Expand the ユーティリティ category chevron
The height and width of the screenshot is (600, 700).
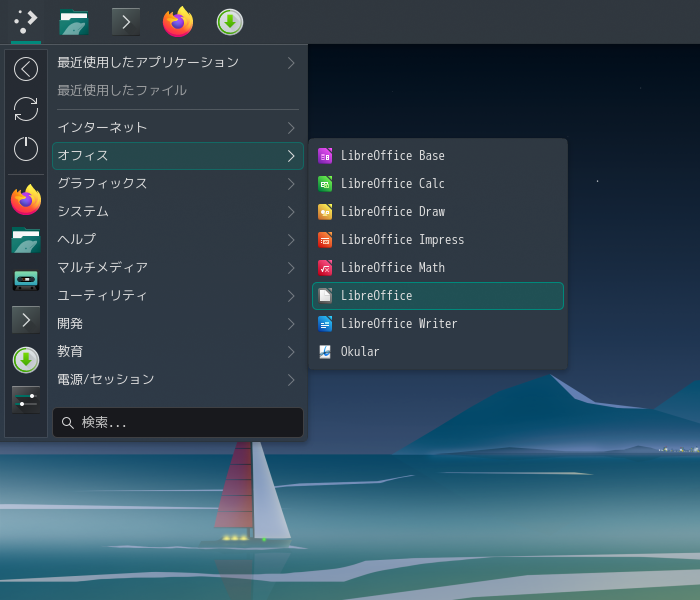(x=291, y=296)
